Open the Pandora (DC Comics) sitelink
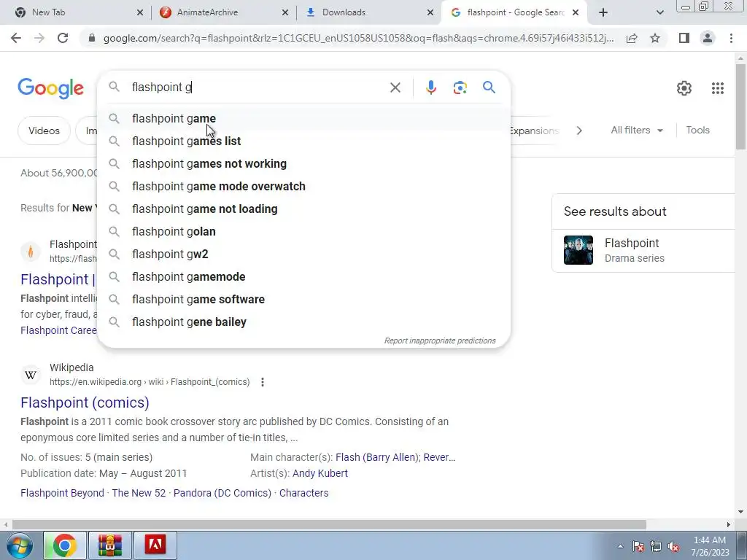747x560 pixels. click(x=222, y=493)
